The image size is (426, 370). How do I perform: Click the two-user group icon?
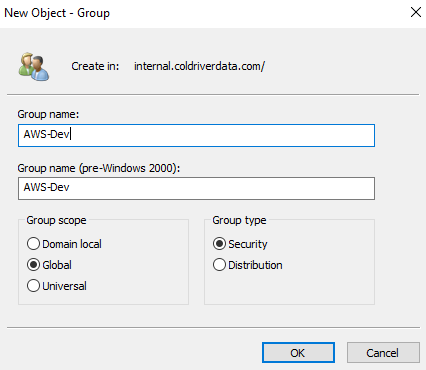pyautogui.click(x=34, y=67)
